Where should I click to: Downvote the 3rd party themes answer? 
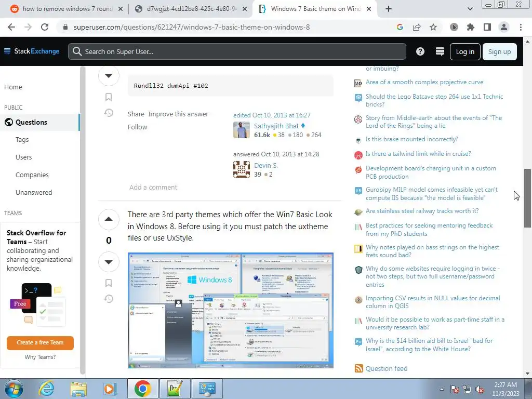click(109, 262)
